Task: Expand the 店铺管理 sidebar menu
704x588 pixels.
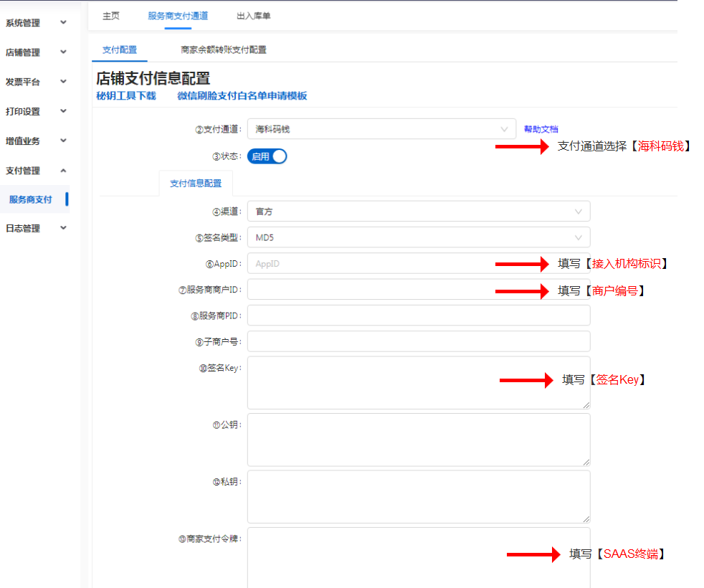Action: coord(36,52)
